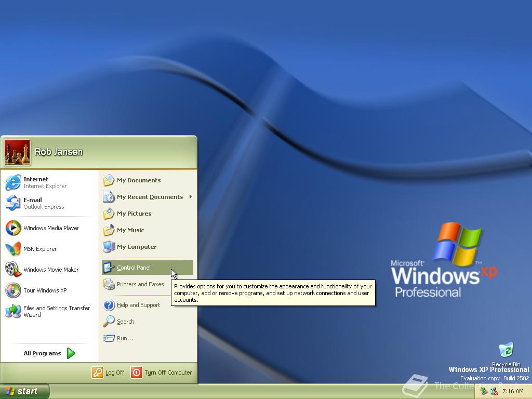Viewport: 532px width, 399px height.
Task: Click the Start button on taskbar
Action: pos(25,391)
